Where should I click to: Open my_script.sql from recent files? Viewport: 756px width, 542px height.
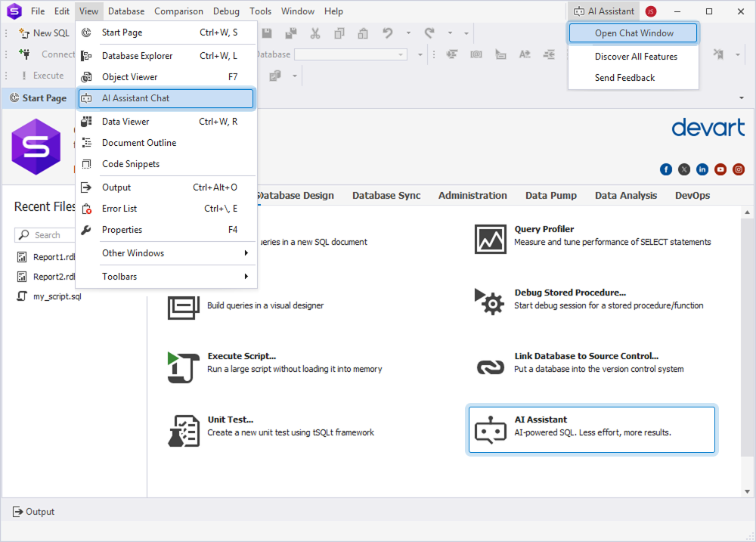pyautogui.click(x=57, y=296)
